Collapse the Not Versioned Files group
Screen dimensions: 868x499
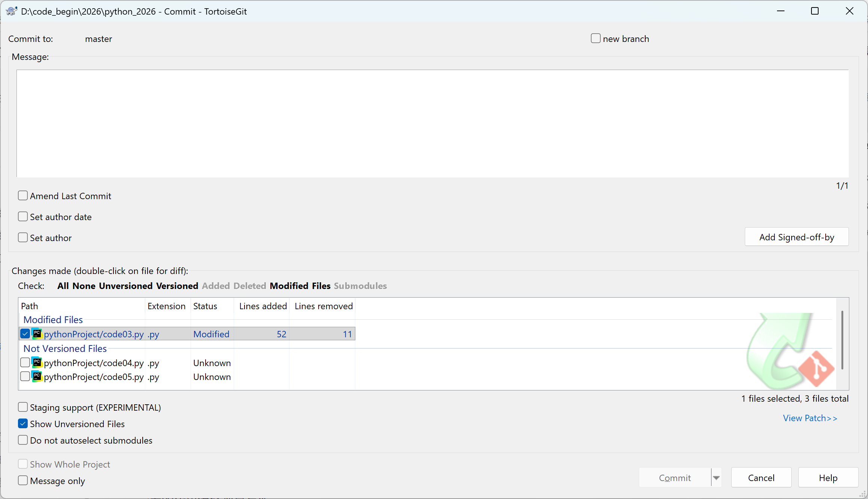pos(65,349)
